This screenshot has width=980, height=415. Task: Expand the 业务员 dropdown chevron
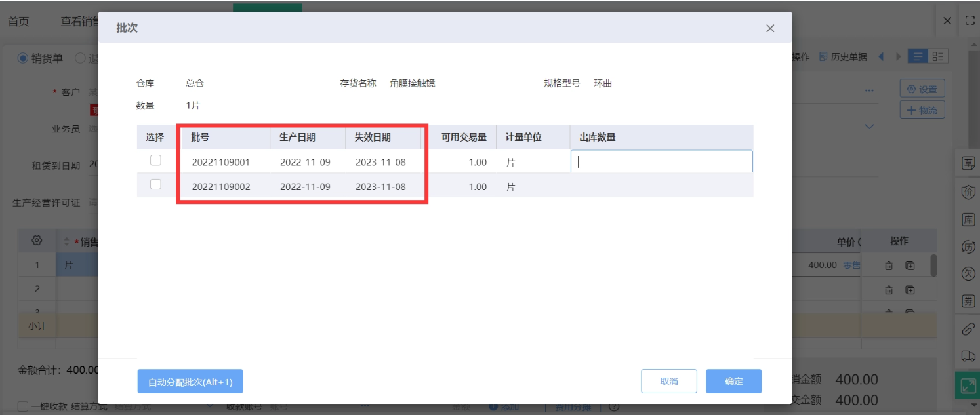870,127
